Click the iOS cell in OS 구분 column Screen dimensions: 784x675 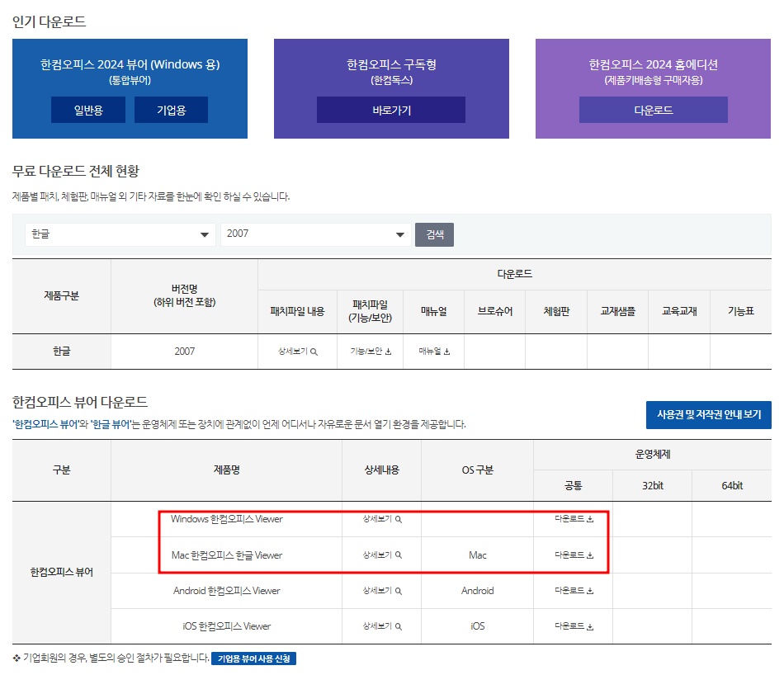tap(478, 626)
